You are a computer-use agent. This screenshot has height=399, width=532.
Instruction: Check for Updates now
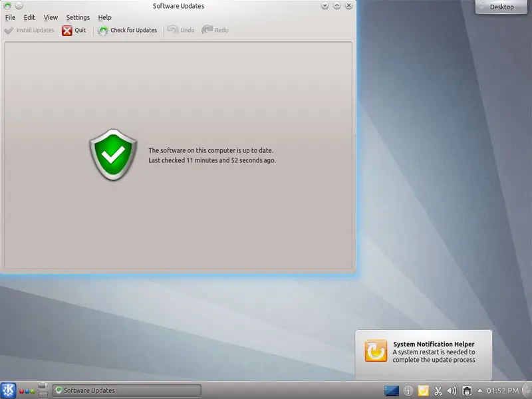click(x=127, y=30)
